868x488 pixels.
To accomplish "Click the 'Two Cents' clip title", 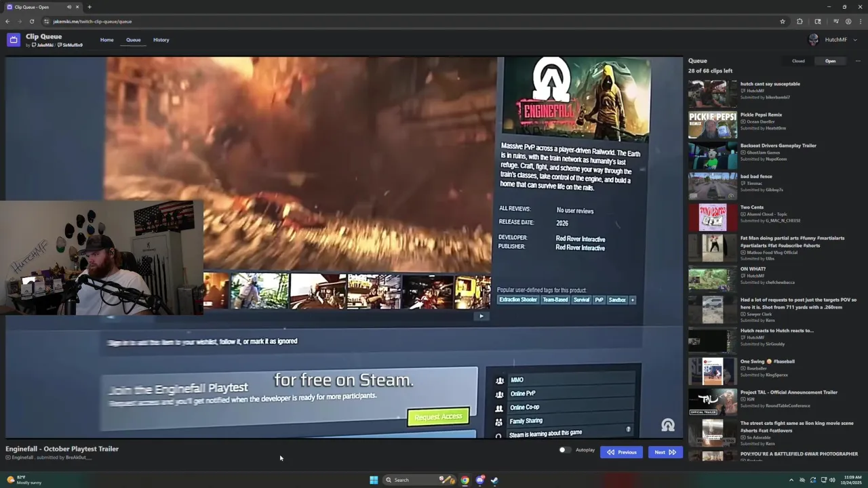I will 752,207.
